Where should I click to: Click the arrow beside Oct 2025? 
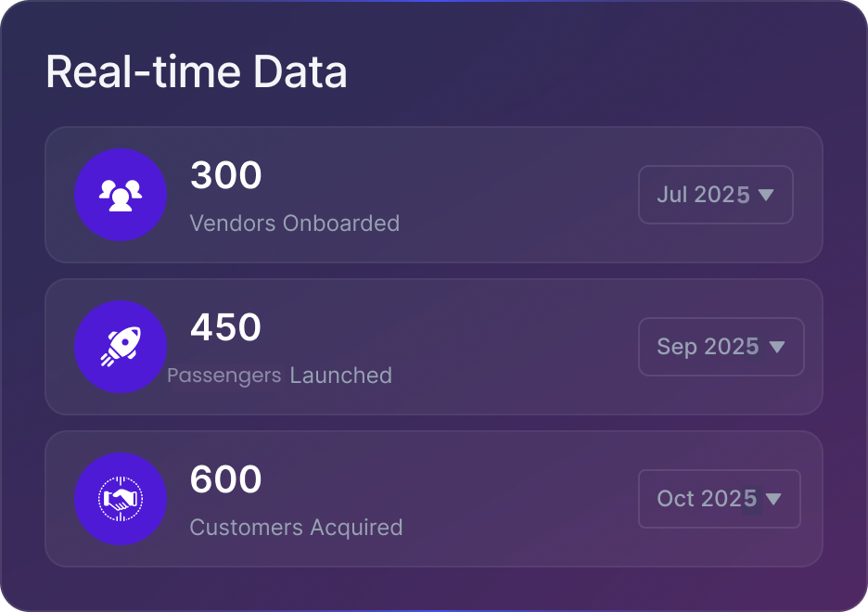tap(773, 499)
